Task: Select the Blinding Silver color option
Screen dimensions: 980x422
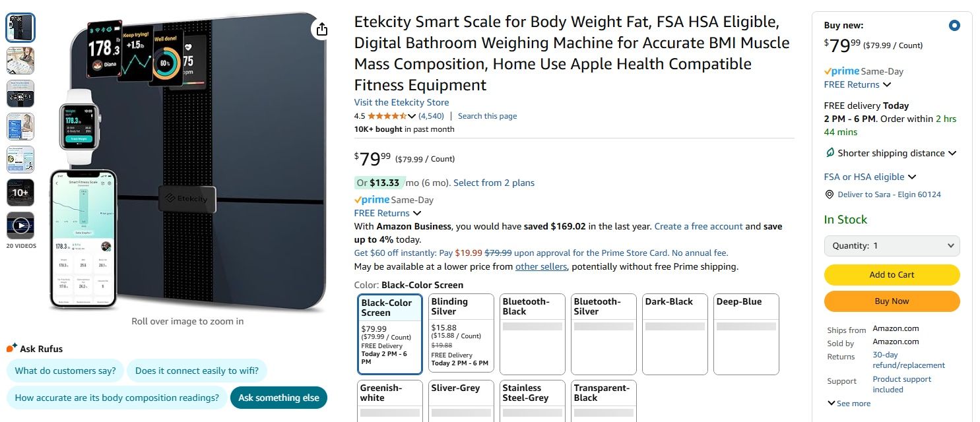Action: tap(461, 333)
